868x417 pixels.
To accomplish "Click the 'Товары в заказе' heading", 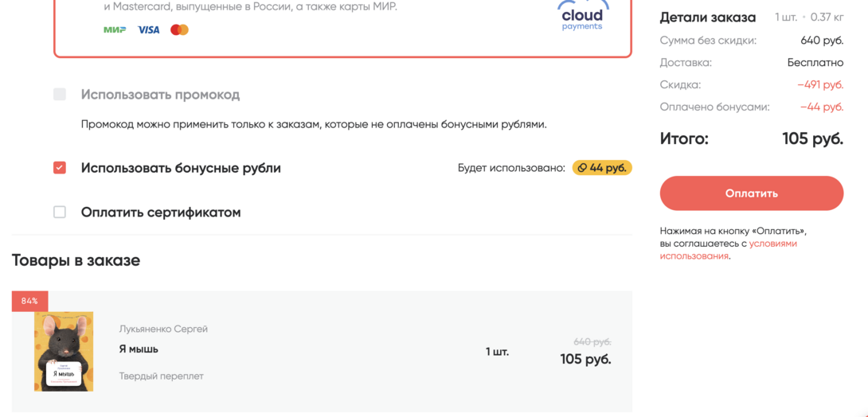I will (x=76, y=260).
